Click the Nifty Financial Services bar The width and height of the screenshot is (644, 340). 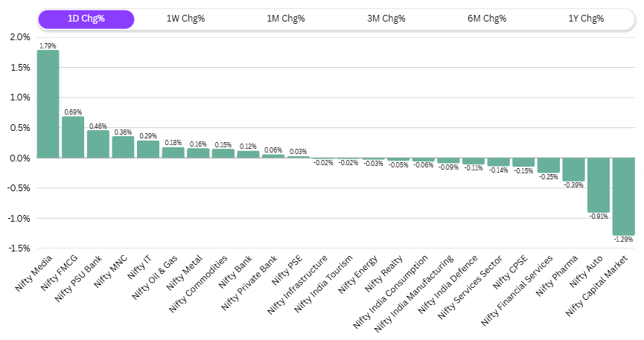[548, 165]
